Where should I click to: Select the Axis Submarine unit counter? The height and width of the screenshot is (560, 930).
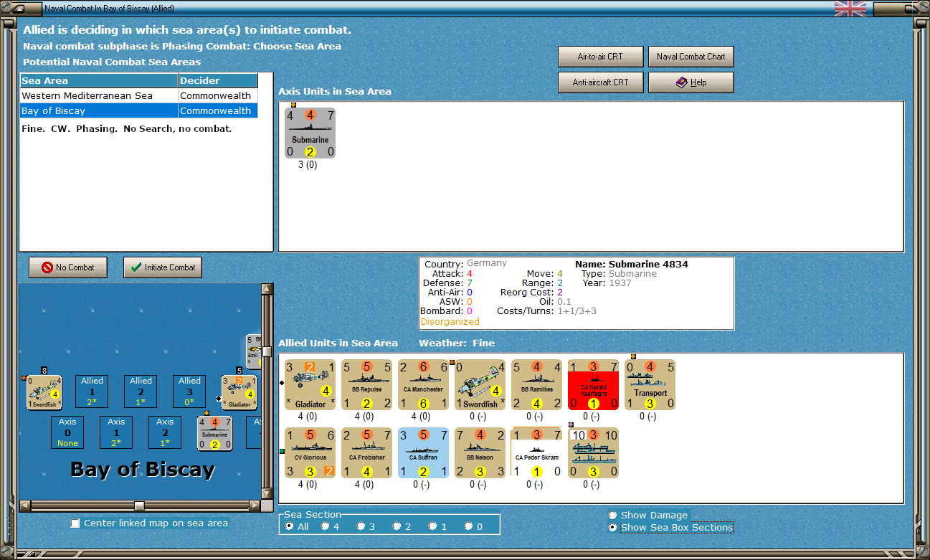tap(310, 133)
